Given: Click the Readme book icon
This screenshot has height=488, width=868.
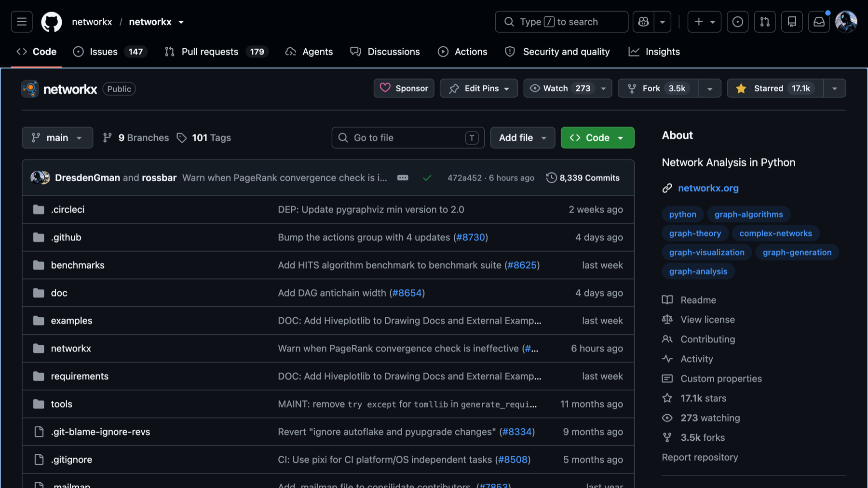Looking at the screenshot, I should tap(667, 300).
